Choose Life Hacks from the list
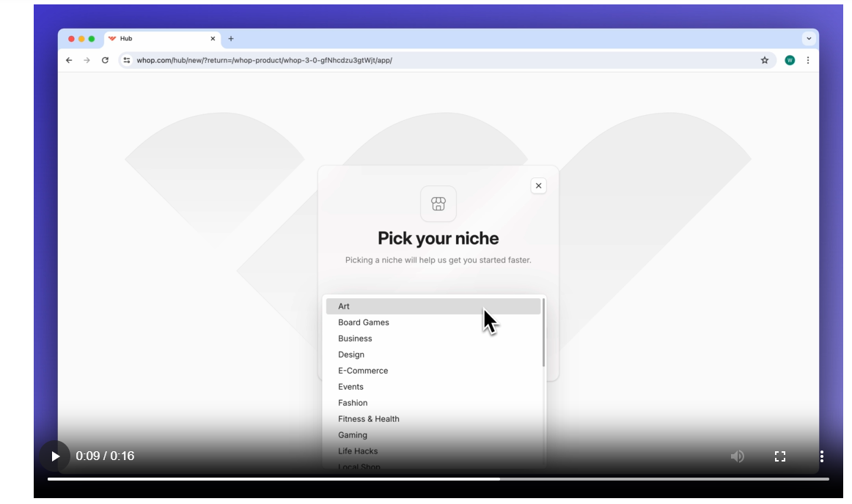This screenshot has height=504, width=852. pos(433,451)
